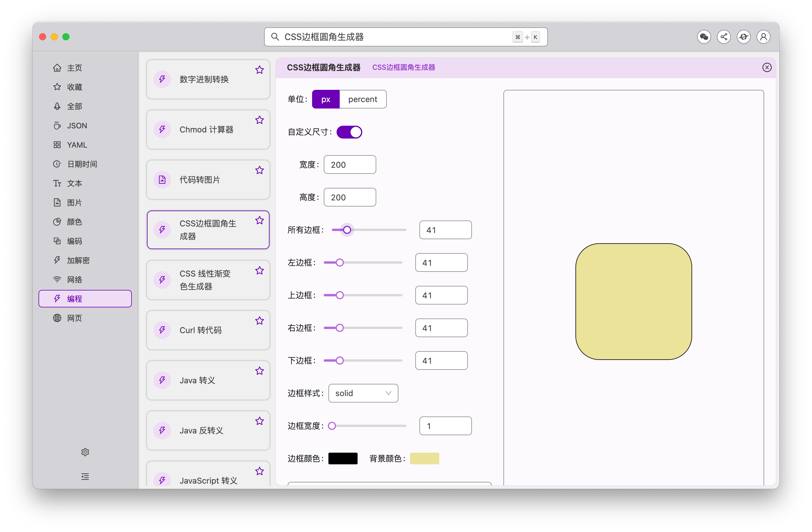Open settings gear in sidebar
The width and height of the screenshot is (812, 532).
click(x=85, y=452)
